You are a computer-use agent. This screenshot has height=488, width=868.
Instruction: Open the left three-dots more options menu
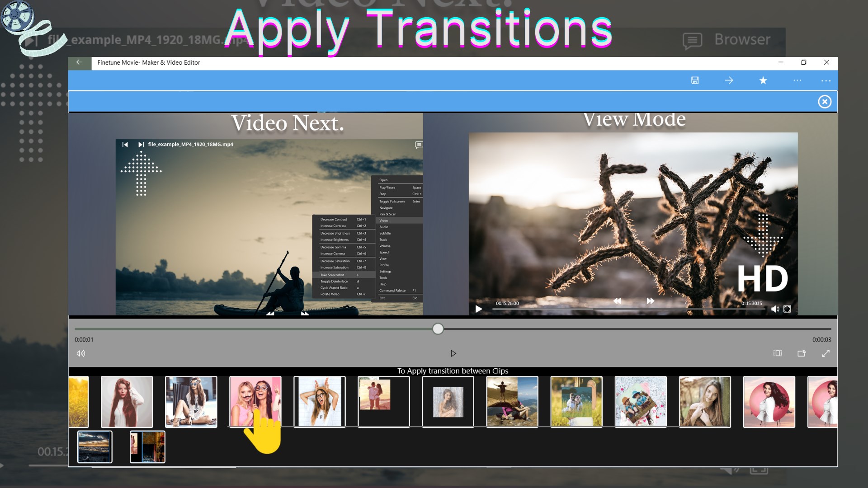(797, 80)
